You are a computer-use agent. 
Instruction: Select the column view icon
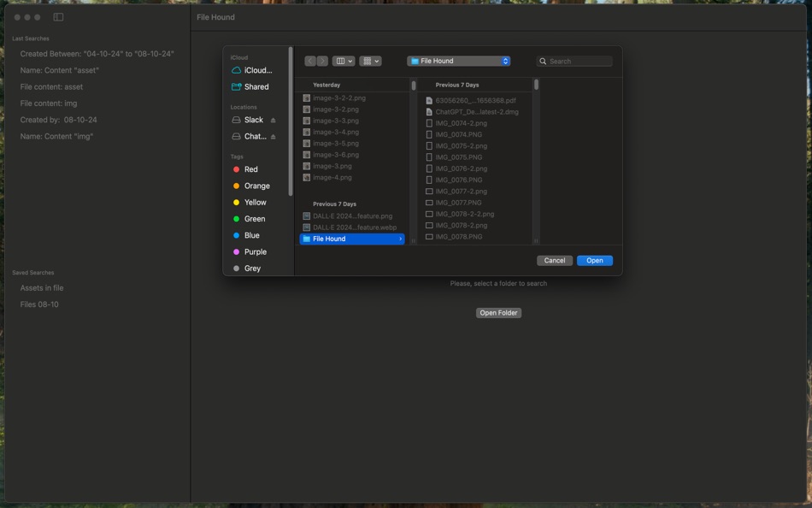click(339, 61)
